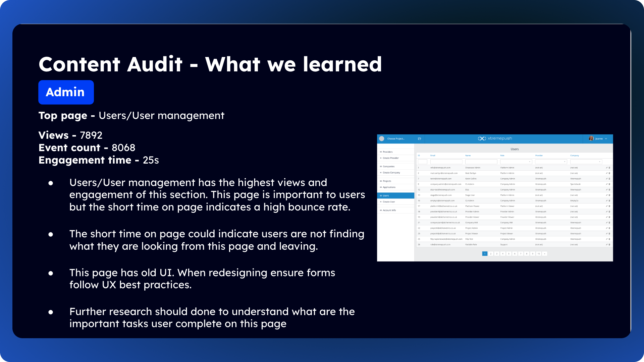Click the pencil icon on the Kevin Collins row
Viewport: 644px width, 362px height.
(x=606, y=179)
